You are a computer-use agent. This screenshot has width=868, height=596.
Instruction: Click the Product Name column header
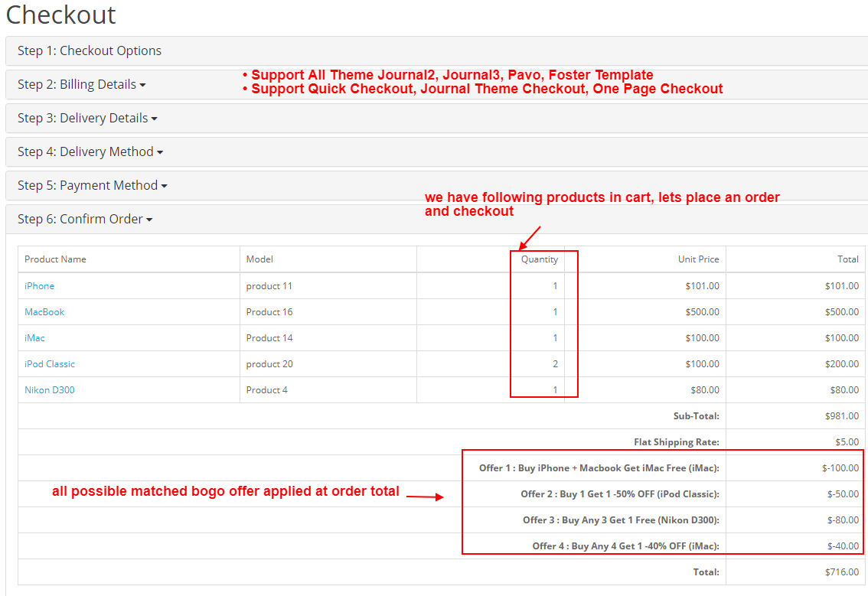coord(55,259)
